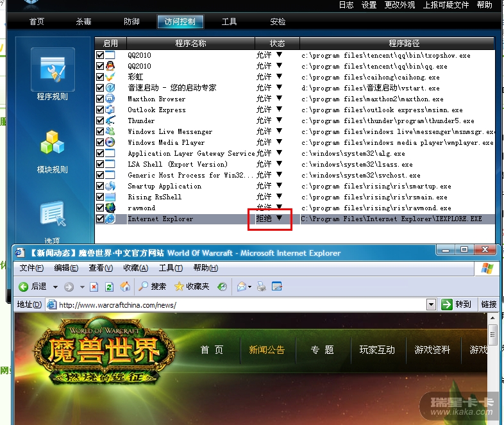Click the ravmond globe icon

tap(110, 208)
